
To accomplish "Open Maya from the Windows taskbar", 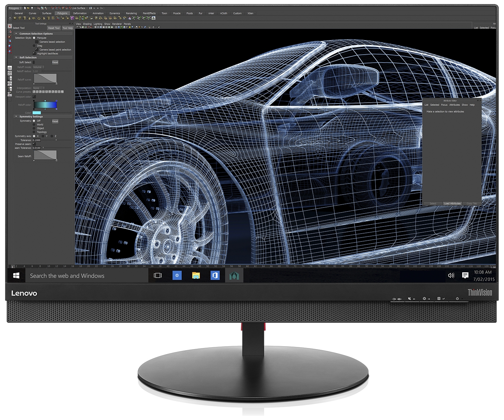I will tap(234, 275).
